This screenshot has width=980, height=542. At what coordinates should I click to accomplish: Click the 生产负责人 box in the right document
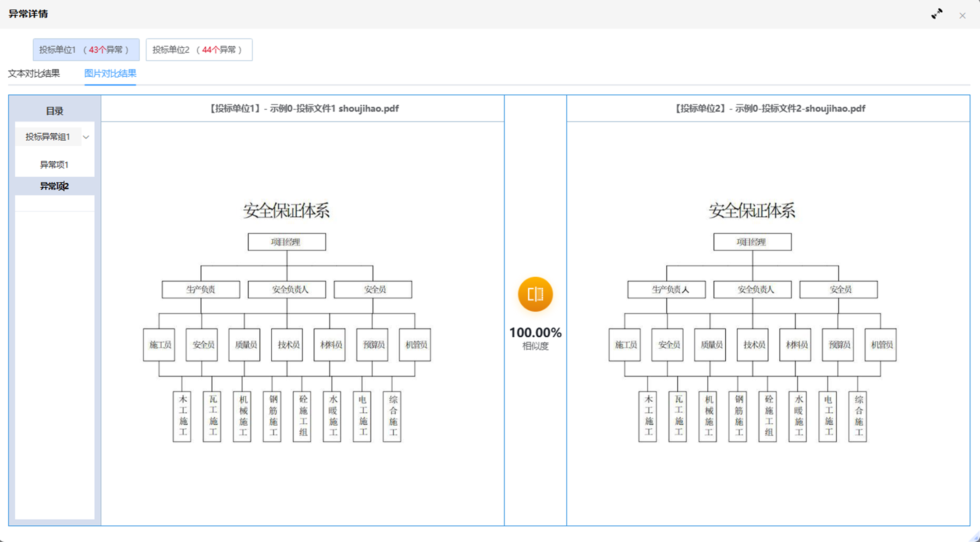click(667, 289)
